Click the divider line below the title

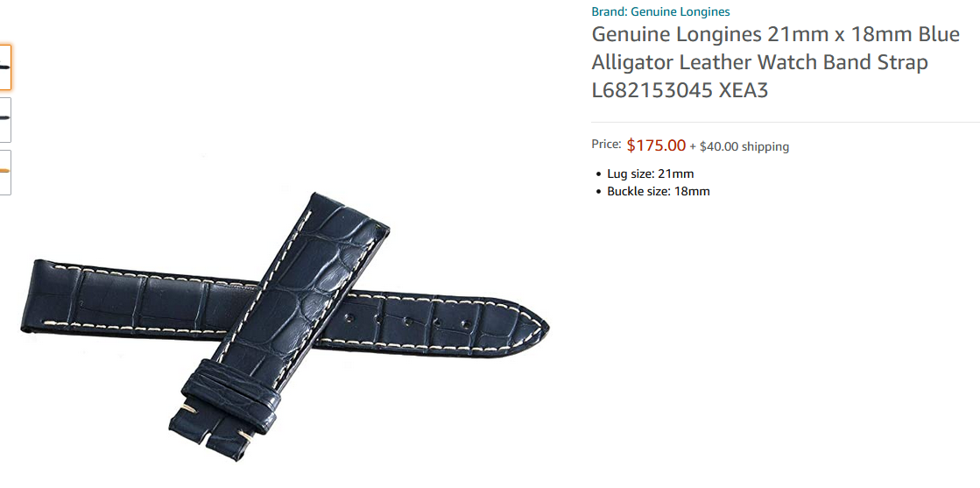tap(786, 122)
